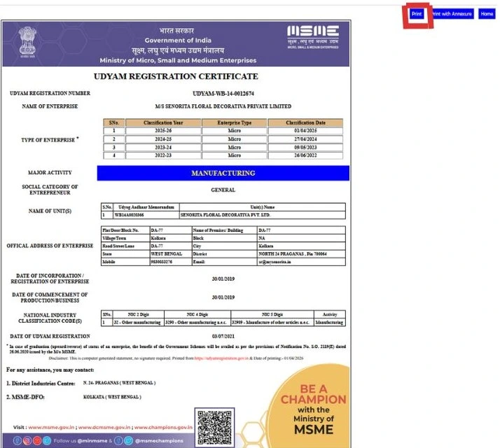Viewport: 500px width, 448px height.
Task: Click the unit name SENORITA FLORAL DECORATIVA PVT. LTD.
Action: [x=263, y=215]
